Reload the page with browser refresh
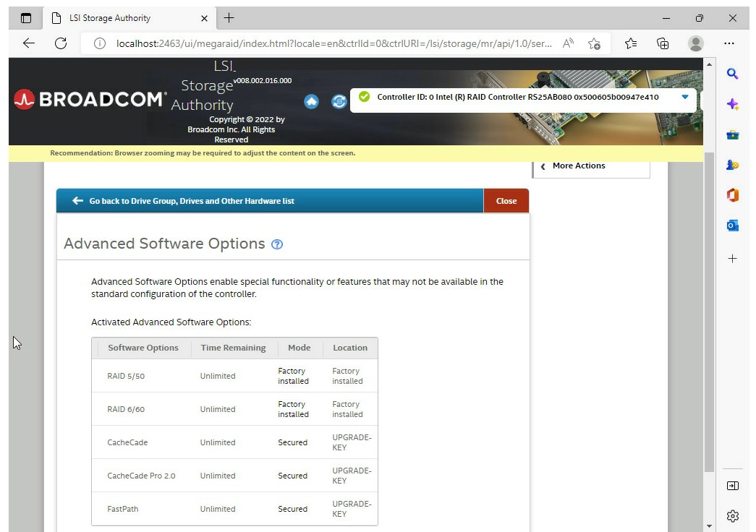 pos(61,43)
